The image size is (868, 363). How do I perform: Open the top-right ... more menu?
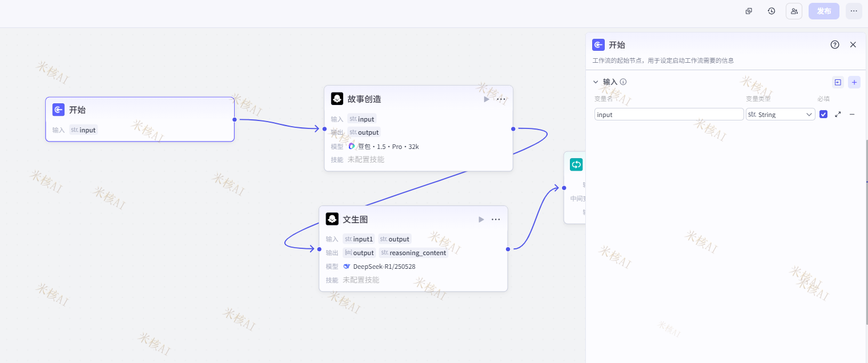tap(854, 11)
